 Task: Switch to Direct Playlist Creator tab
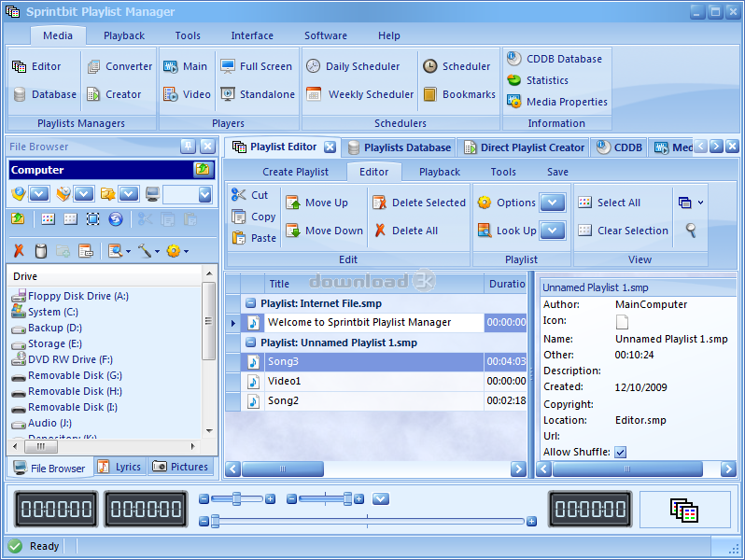point(524,147)
